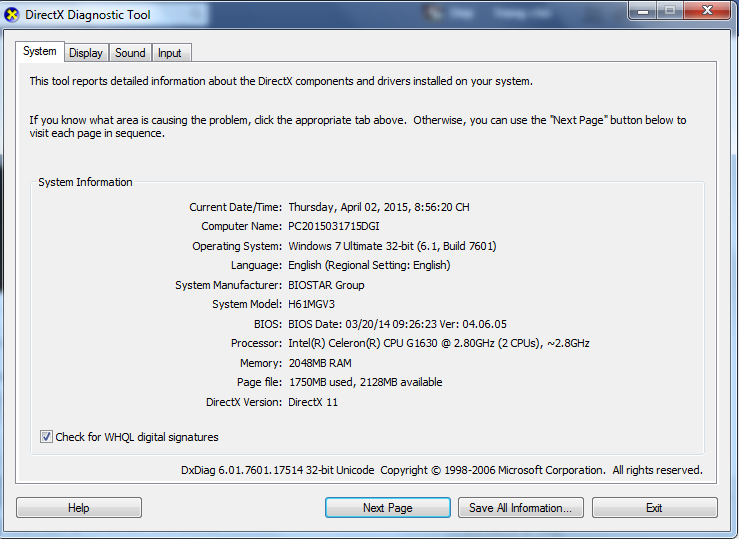The width and height of the screenshot is (739, 539).
Task: Click the system model H61MGV3
Action: (312, 304)
